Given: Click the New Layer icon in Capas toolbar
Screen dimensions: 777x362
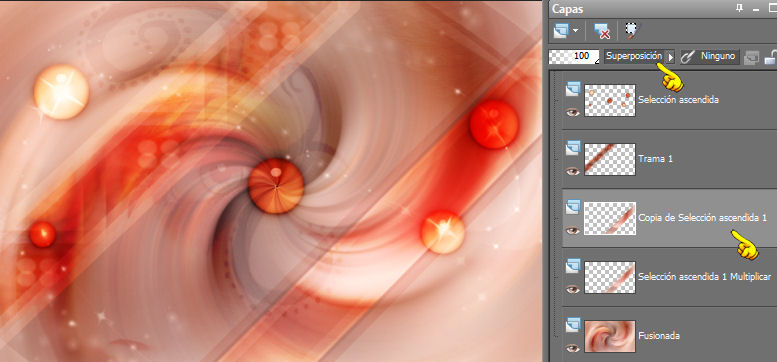Looking at the screenshot, I should (x=562, y=31).
